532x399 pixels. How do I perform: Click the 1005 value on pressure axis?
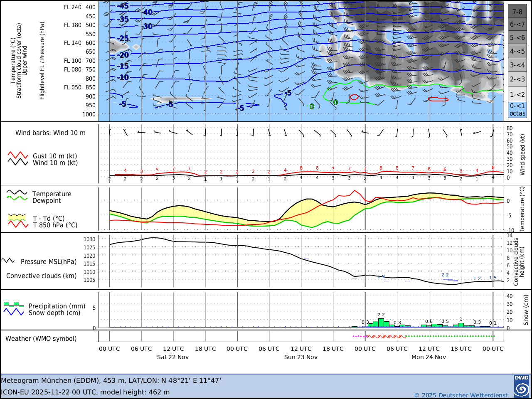pyautogui.click(x=89, y=280)
